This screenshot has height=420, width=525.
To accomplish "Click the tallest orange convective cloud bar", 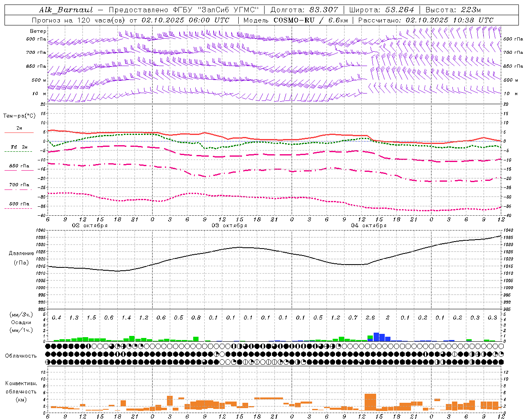I will [x=370, y=402].
